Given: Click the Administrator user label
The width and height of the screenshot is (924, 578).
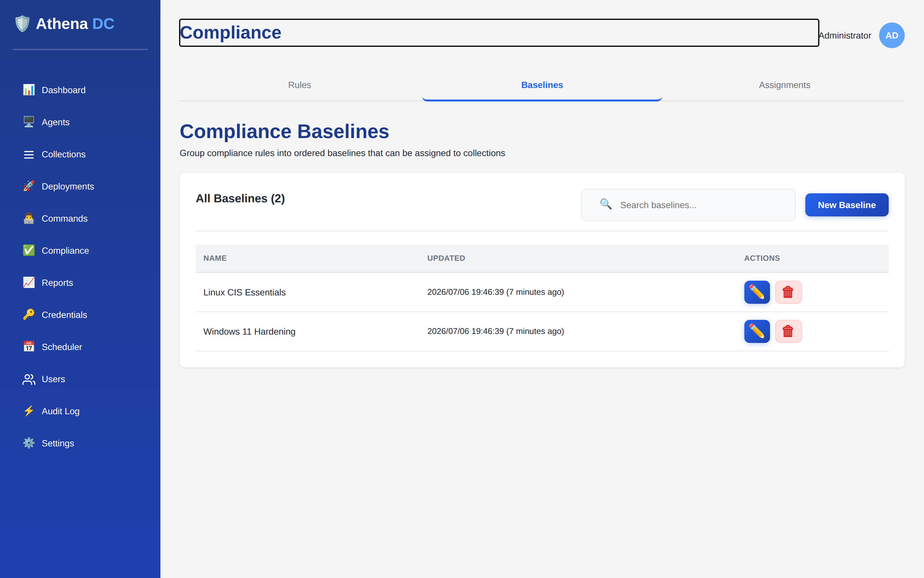Looking at the screenshot, I should 844,36.
